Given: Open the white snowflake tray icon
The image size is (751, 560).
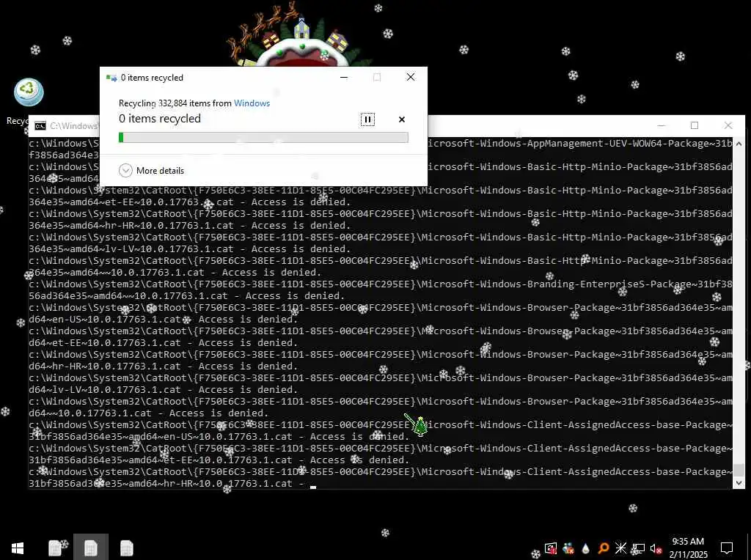Looking at the screenshot, I should (620, 548).
